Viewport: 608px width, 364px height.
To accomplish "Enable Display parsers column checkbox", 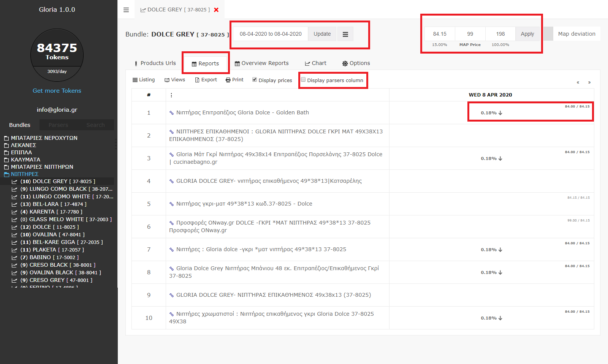I will (x=303, y=80).
